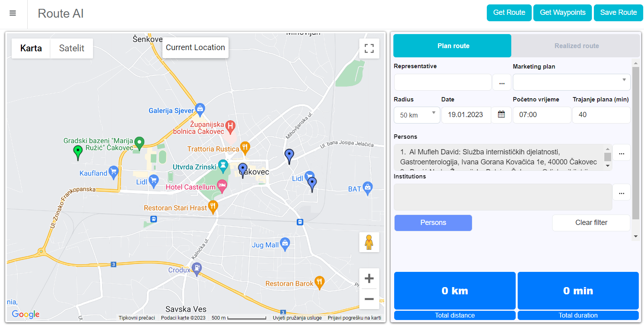Open the hamburger menu
This screenshot has height=326, width=644.
point(13,13)
